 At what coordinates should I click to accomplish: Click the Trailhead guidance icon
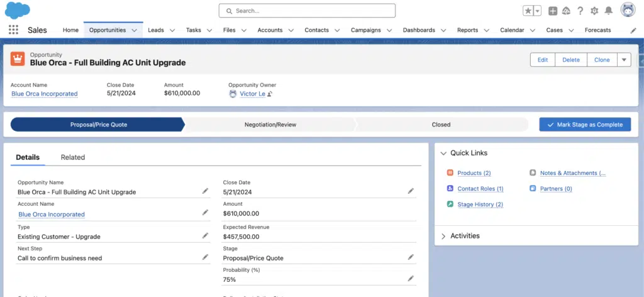point(567,11)
